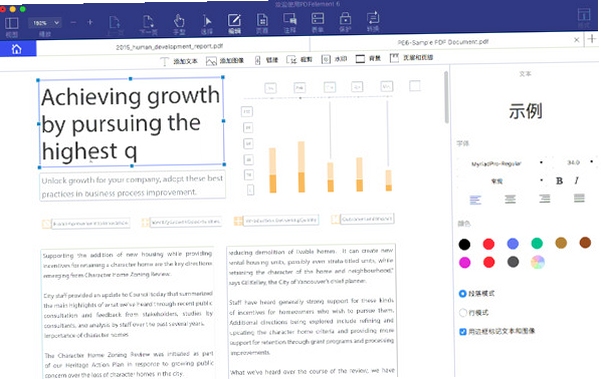Pick the red swatch beside black
This screenshot has height=379, width=601.
click(x=488, y=244)
